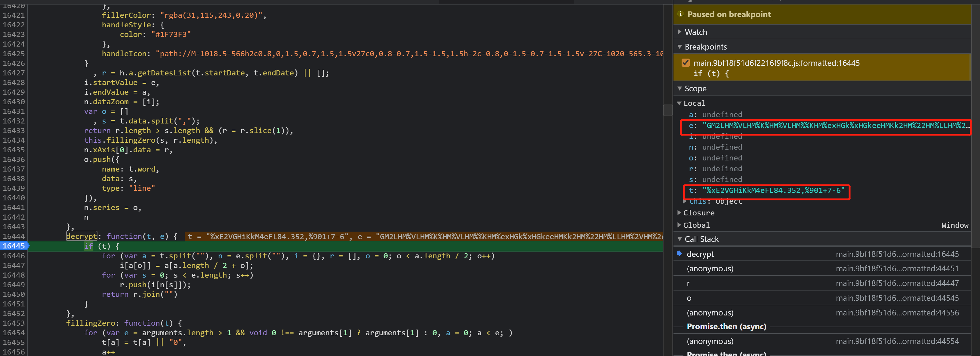Click the Promise.then (async) separator label
This screenshot has height=356, width=980.
[726, 327]
